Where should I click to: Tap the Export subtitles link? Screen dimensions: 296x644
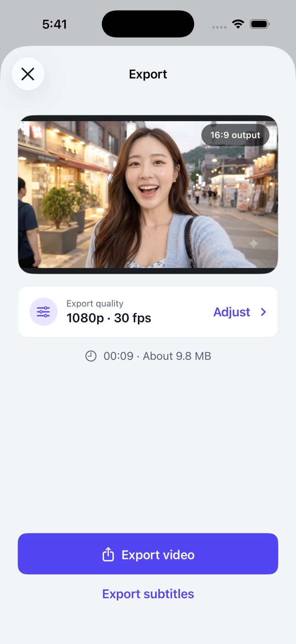pos(148,594)
